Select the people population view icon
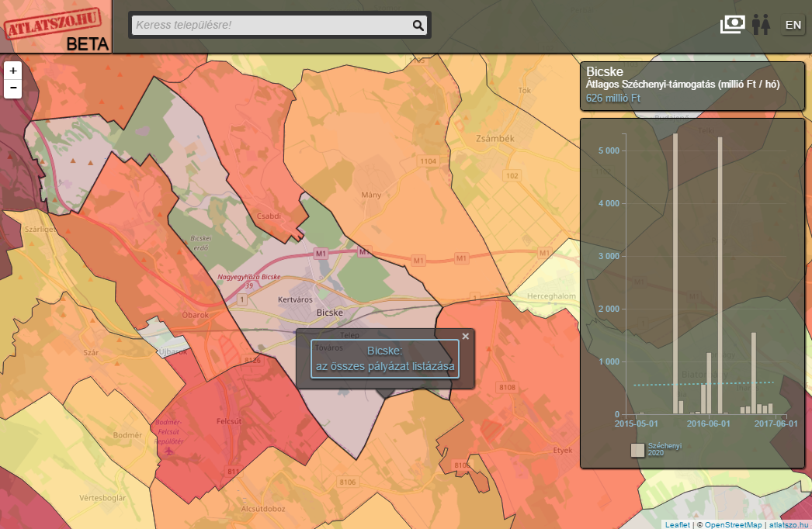 (x=760, y=25)
